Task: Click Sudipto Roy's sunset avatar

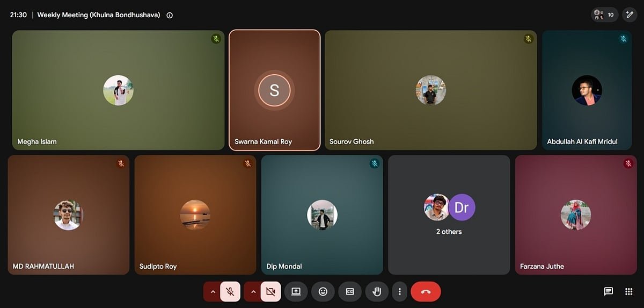Action: (195, 215)
